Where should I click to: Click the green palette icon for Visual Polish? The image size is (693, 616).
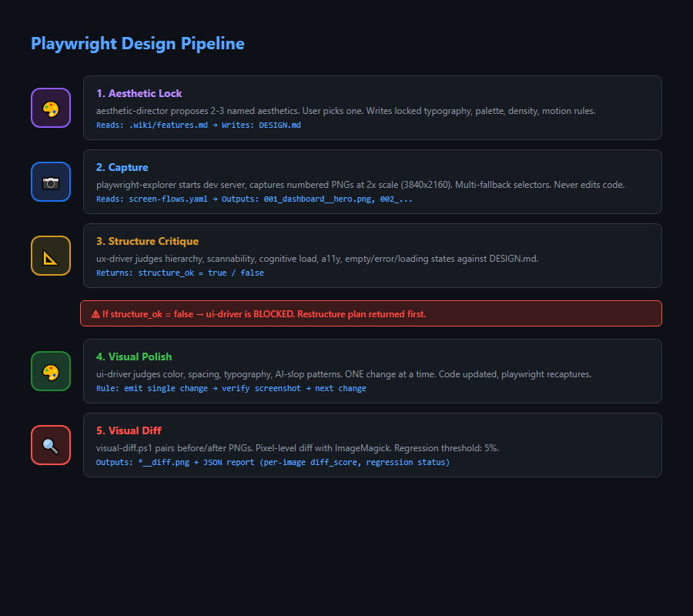51,371
